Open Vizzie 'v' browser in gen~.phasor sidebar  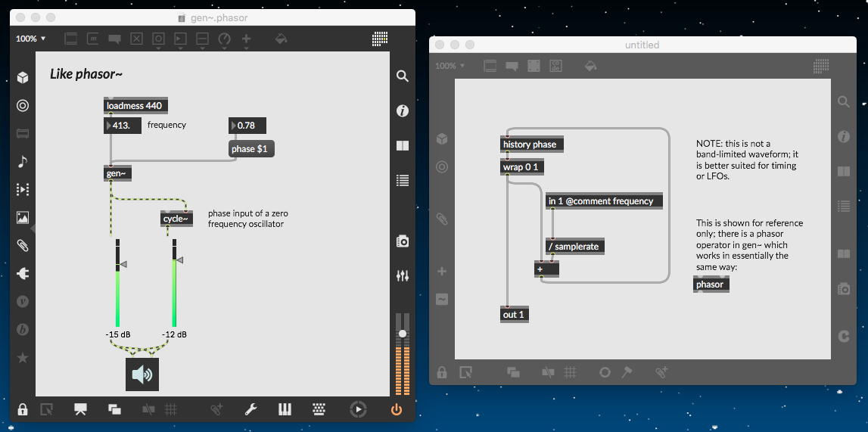click(x=22, y=301)
